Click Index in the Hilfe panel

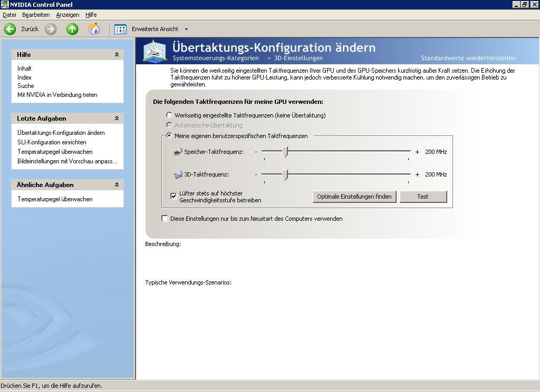[x=24, y=77]
